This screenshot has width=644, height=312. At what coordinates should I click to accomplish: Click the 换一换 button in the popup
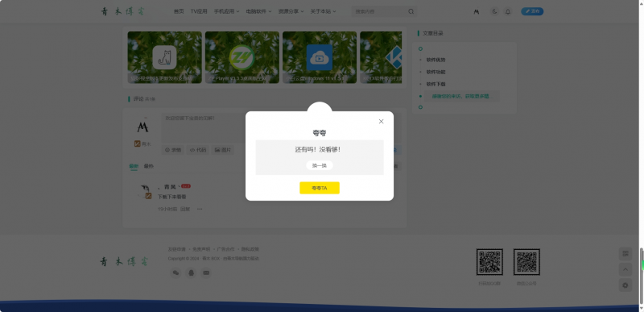320,165
